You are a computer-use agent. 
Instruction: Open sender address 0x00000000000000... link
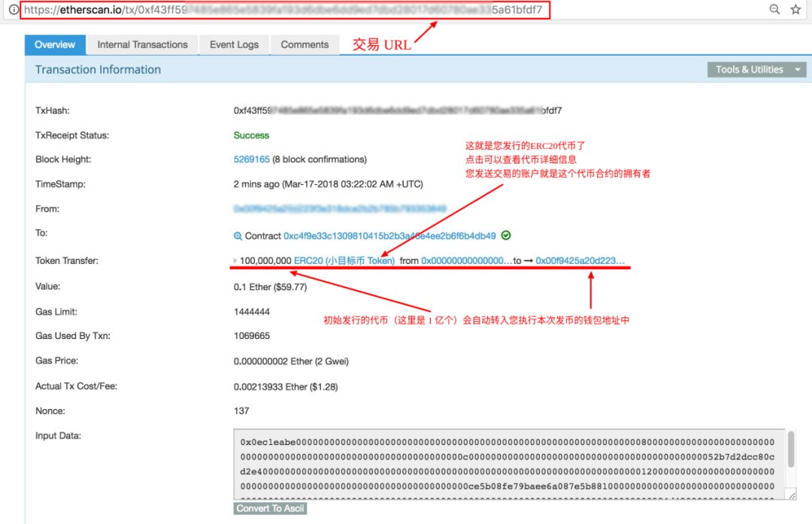(466, 261)
